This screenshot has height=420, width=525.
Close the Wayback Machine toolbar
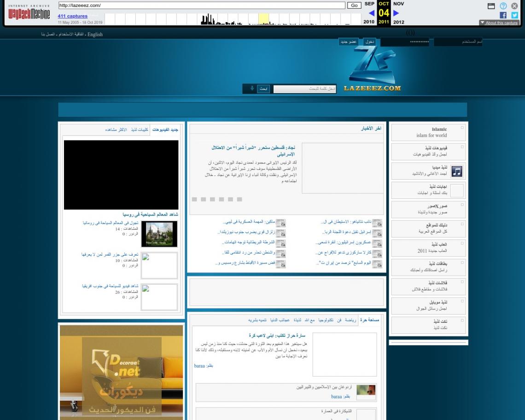[514, 6]
